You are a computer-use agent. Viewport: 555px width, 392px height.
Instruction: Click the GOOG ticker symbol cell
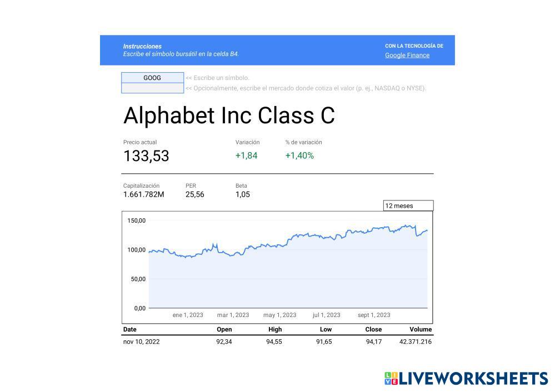(x=152, y=78)
